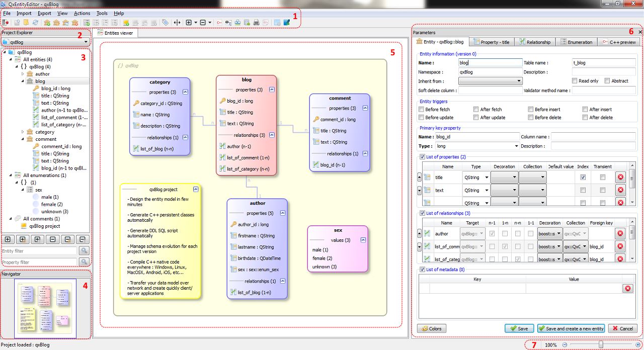Click the printer icon in the toolbar
Viewport: 644px width, 350px height.
pos(256,23)
